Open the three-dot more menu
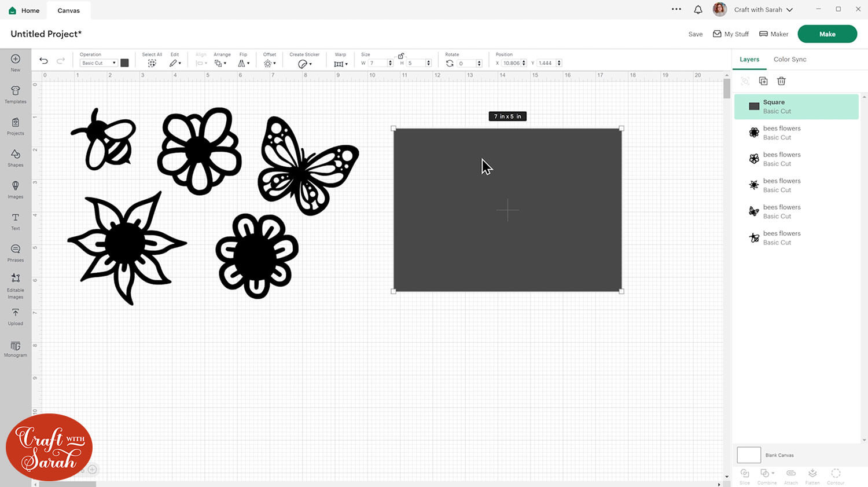Viewport: 868px width, 487px height. click(x=676, y=9)
